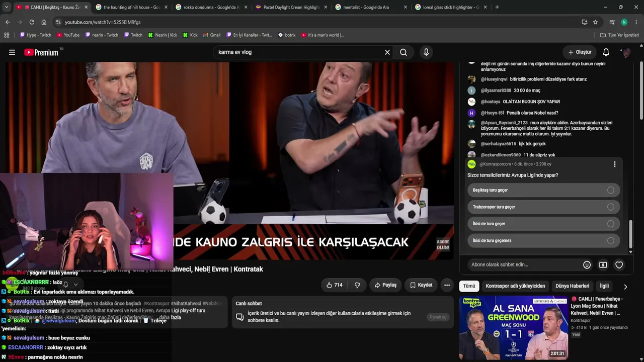Open the Gmail bookmark
Viewport: 644px width, 362px height.
pyautogui.click(x=212, y=35)
